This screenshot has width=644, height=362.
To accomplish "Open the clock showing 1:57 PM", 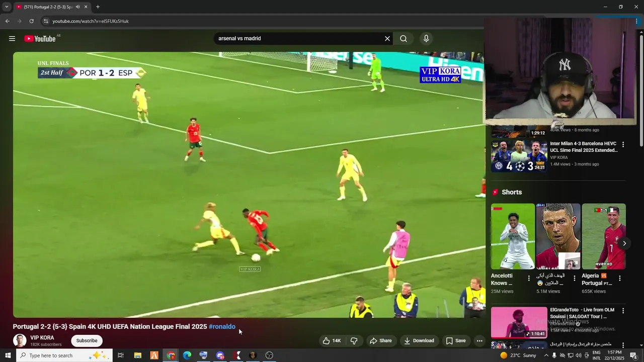I will tap(614, 355).
